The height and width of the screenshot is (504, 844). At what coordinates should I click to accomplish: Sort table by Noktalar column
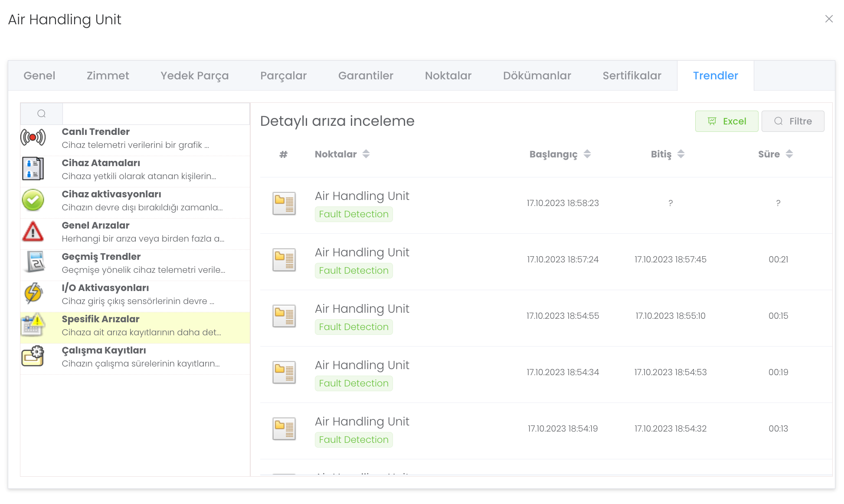click(366, 154)
